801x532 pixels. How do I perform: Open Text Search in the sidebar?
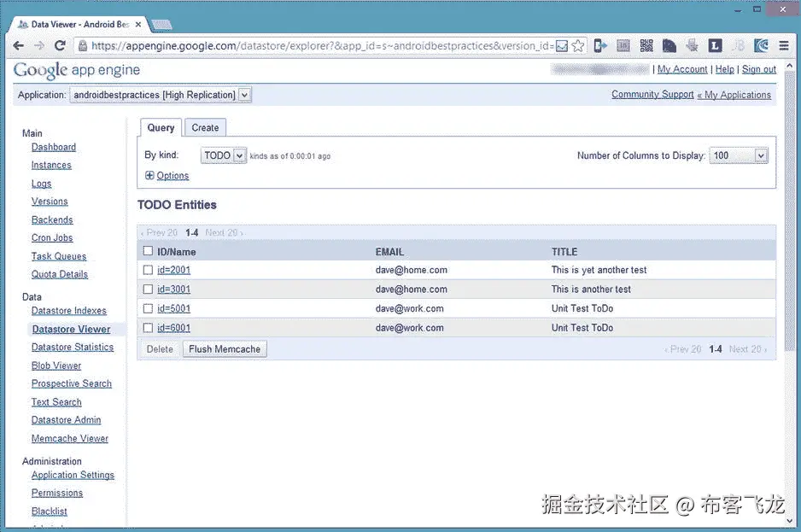coord(56,401)
